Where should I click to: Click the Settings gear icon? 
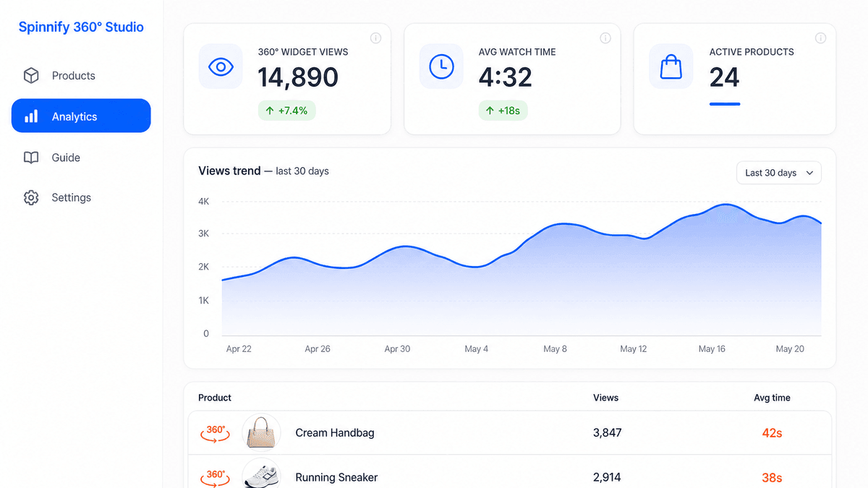(x=30, y=198)
